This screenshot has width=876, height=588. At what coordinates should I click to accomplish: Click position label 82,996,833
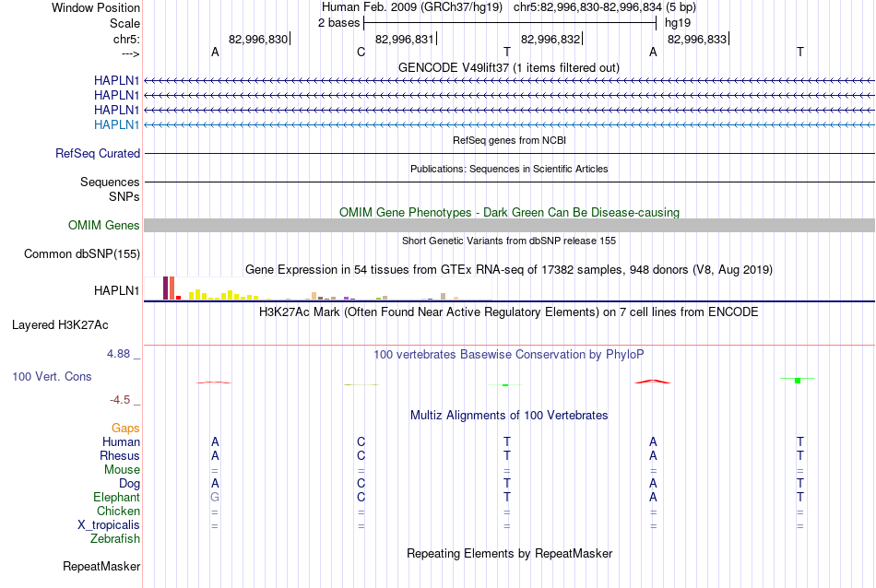[x=697, y=39]
